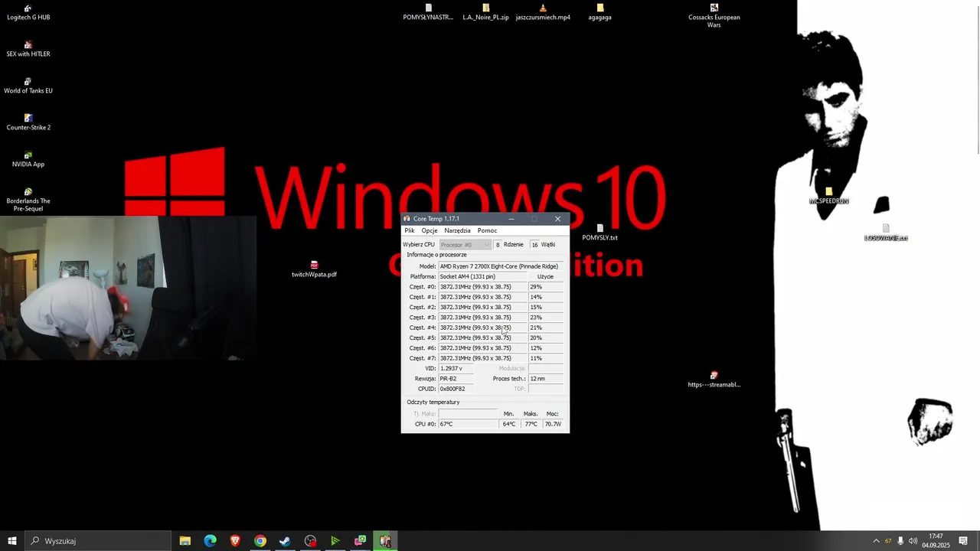Select the https---streamabl... desktop shortcut
The width and height of the screenshot is (980, 551).
coord(714,380)
